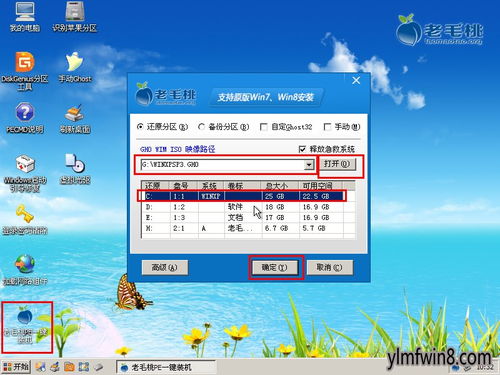This screenshot has width=500, height=375.
Task: Launch the 手动Ghost desktop icon
Action: (75, 67)
